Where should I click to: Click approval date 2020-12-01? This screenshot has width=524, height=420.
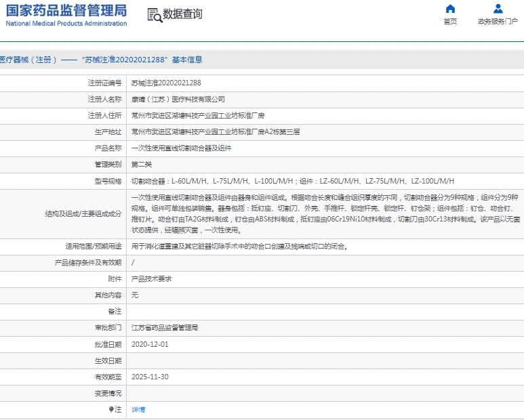coord(150,344)
